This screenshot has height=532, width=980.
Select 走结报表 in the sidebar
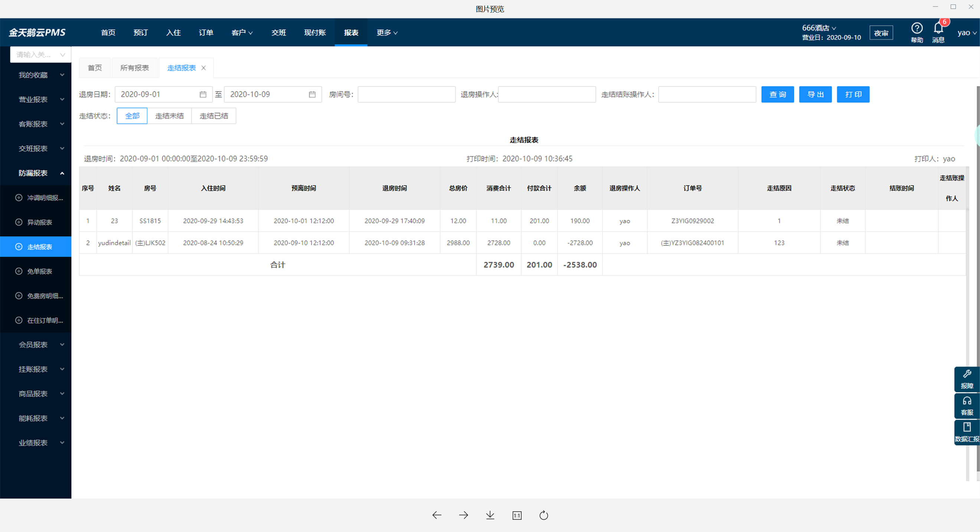[x=36, y=247]
